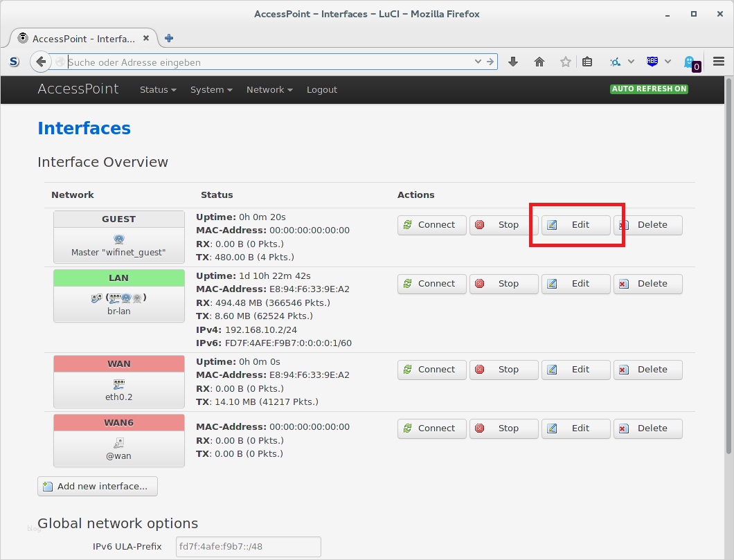Click inside the IPv6 ULA-Prefix input field

click(247, 546)
